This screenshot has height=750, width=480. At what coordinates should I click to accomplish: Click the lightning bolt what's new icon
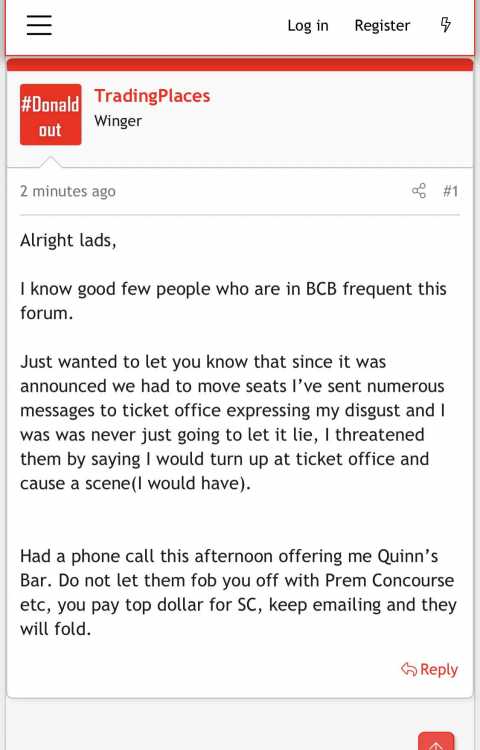coord(445,24)
